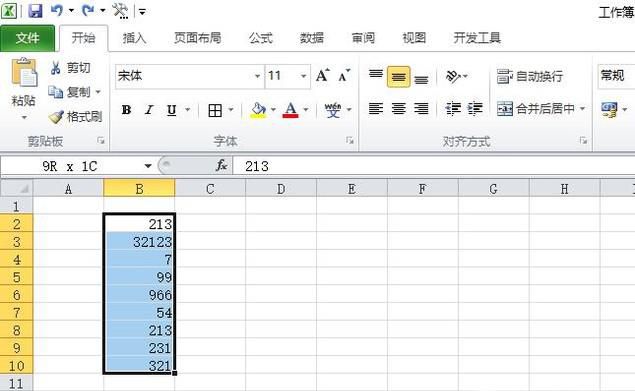This screenshot has width=635, height=391.
Task: Click Wrap Text (自动换行) button
Action: click(530, 76)
